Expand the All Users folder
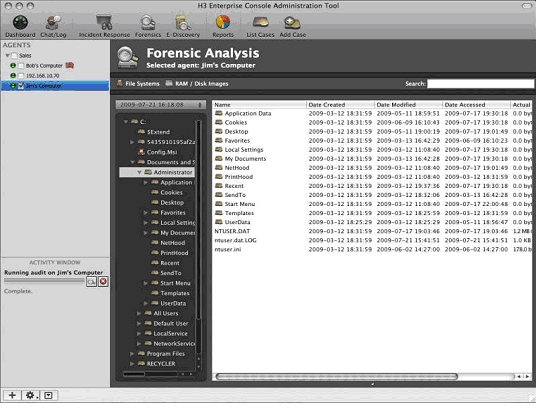Image resolution: width=536 pixels, height=418 pixels. click(x=139, y=313)
